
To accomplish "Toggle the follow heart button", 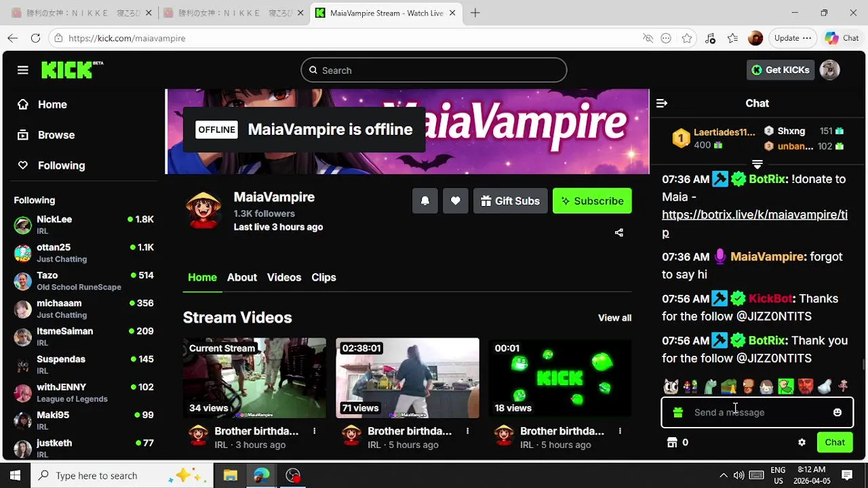I will 456,201.
